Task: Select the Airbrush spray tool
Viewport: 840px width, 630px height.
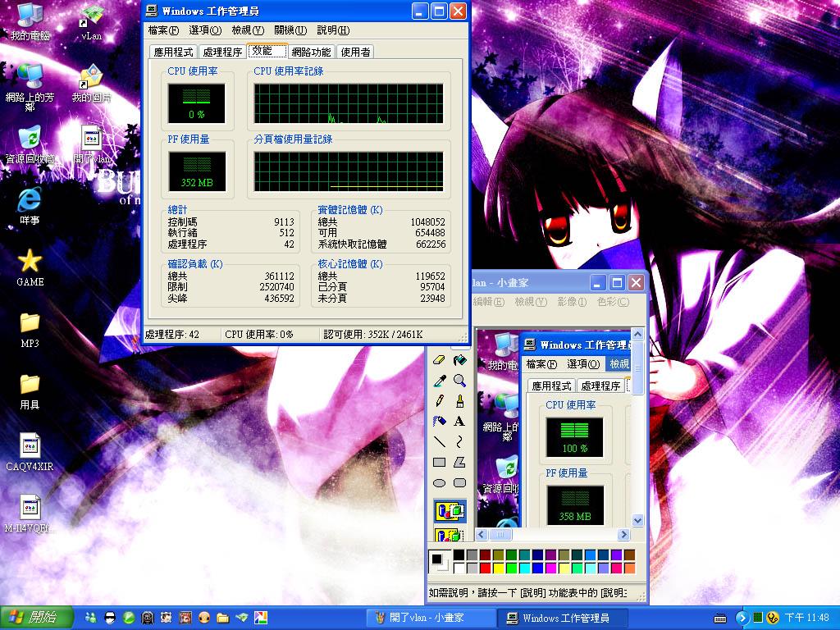Action: click(x=440, y=421)
